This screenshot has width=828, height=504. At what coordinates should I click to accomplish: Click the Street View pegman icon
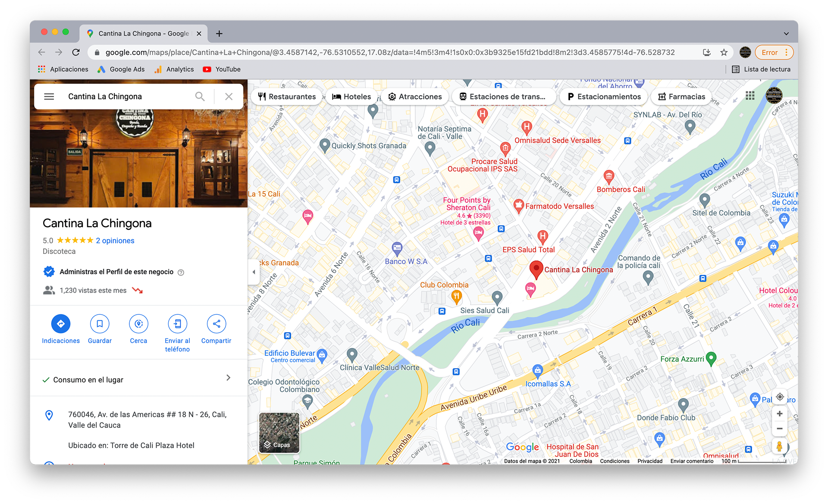coord(779,446)
